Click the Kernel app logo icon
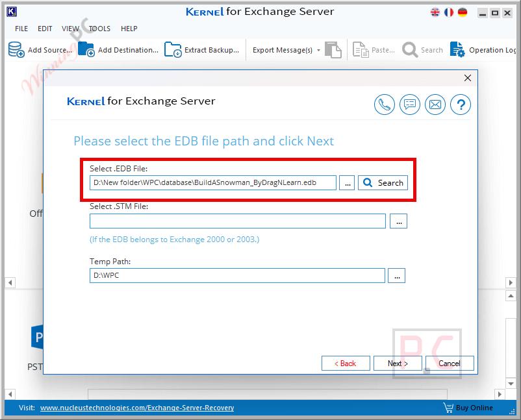The width and height of the screenshot is (521, 420). (11, 12)
